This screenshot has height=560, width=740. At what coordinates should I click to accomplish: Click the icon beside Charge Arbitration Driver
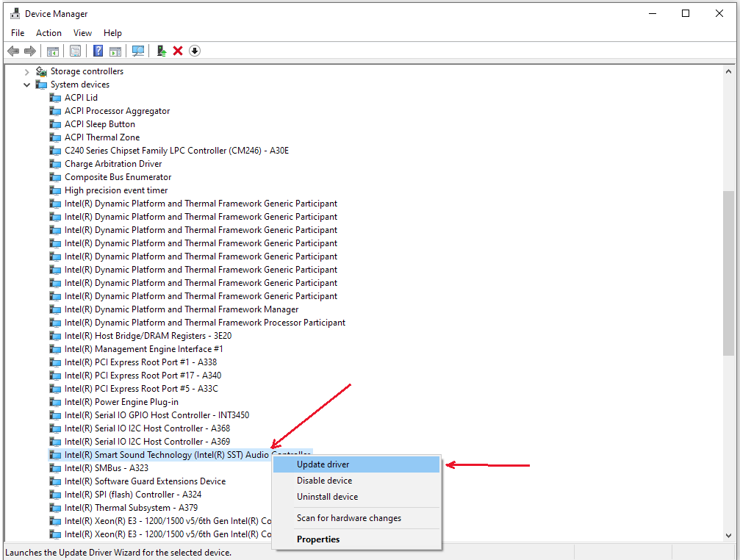(55, 164)
